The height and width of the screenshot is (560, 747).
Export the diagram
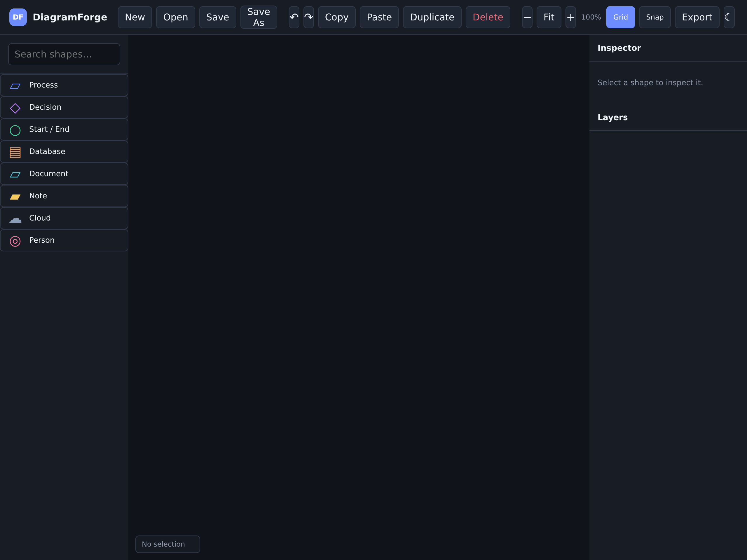(x=697, y=17)
